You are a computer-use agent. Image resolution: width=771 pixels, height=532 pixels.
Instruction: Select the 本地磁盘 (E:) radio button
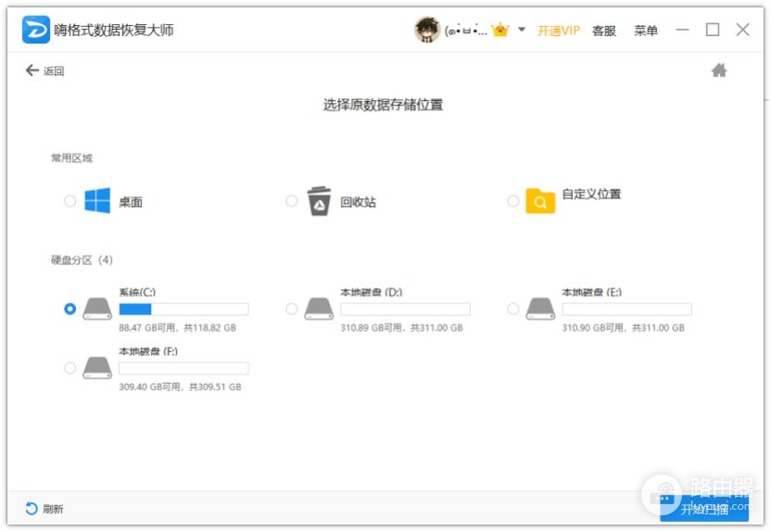(x=512, y=309)
